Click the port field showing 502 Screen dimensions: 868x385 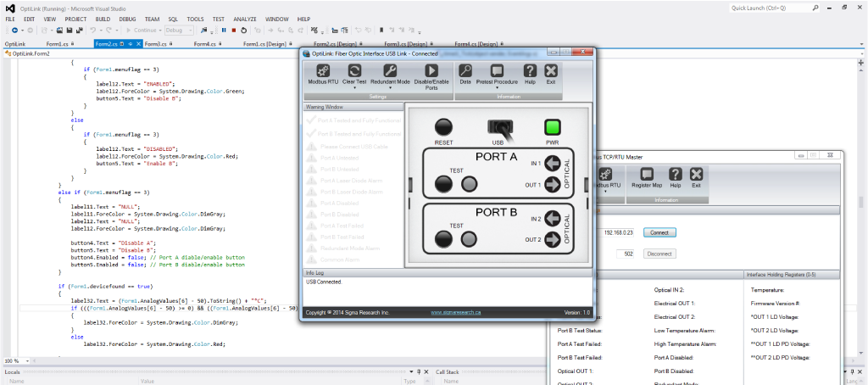coord(625,254)
